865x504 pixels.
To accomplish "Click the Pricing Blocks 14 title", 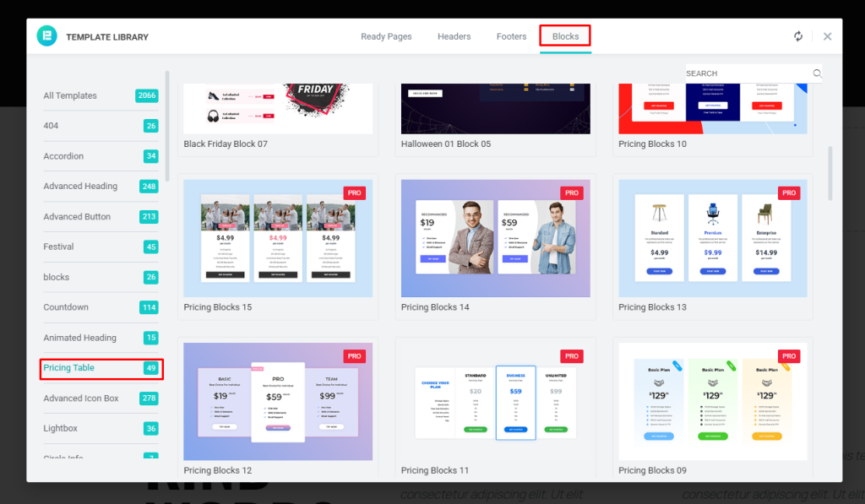I will (x=435, y=307).
